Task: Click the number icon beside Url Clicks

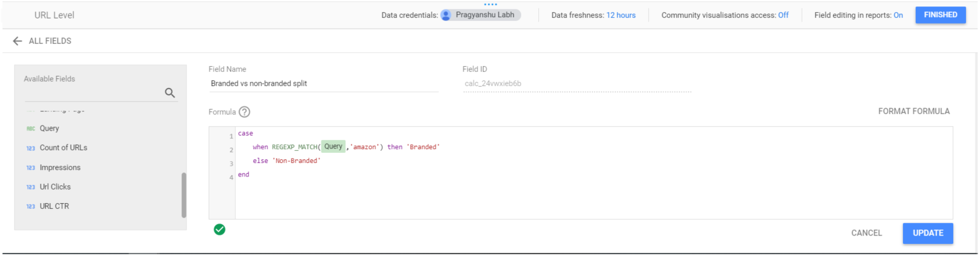Action: [31, 187]
